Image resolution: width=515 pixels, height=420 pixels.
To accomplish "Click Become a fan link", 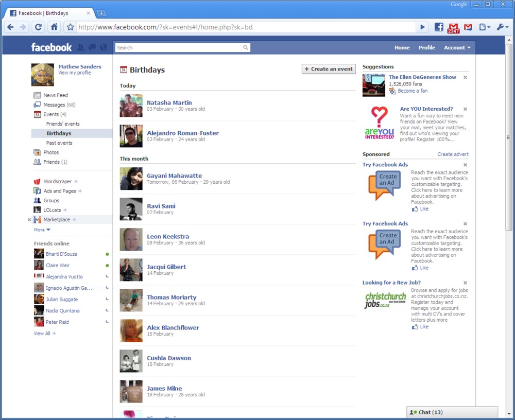I will click(x=413, y=91).
